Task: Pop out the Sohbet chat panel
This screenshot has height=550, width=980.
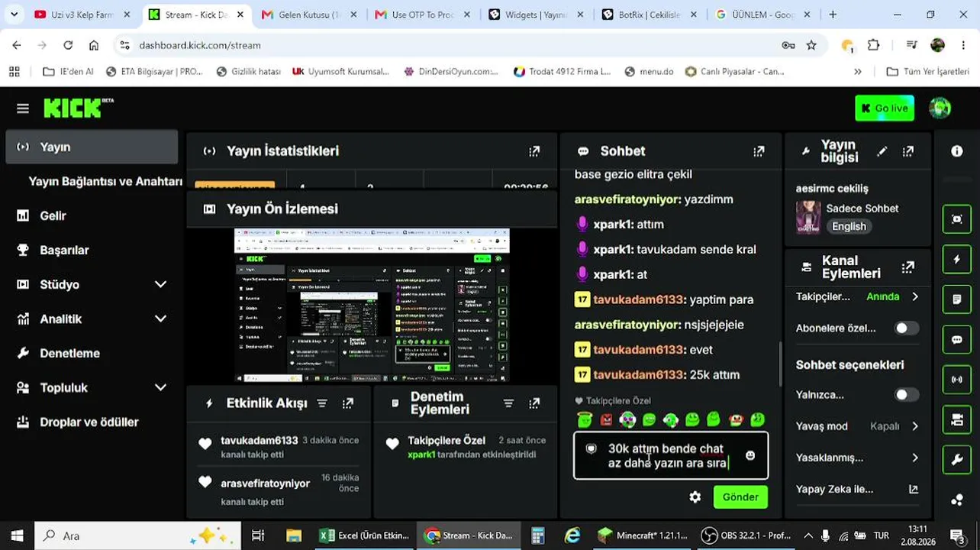Action: pos(759,151)
